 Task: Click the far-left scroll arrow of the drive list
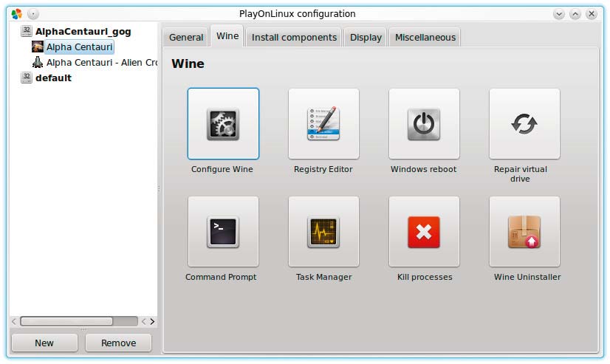pos(14,321)
